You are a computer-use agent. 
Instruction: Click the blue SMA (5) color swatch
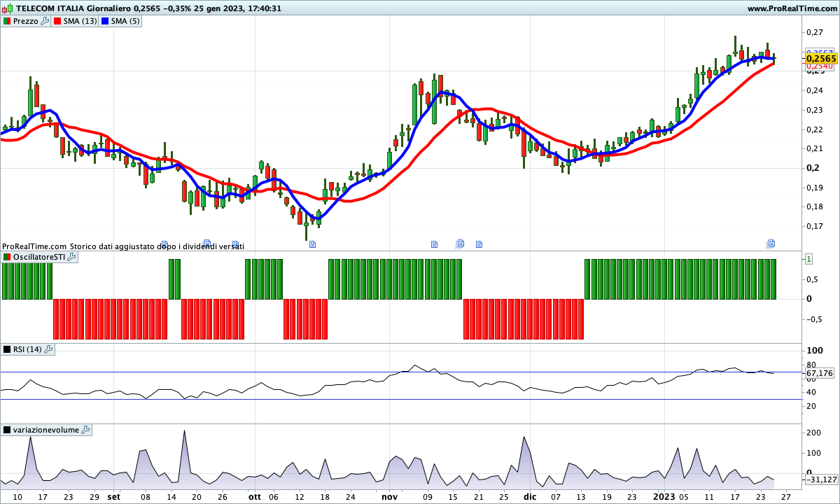[106, 21]
